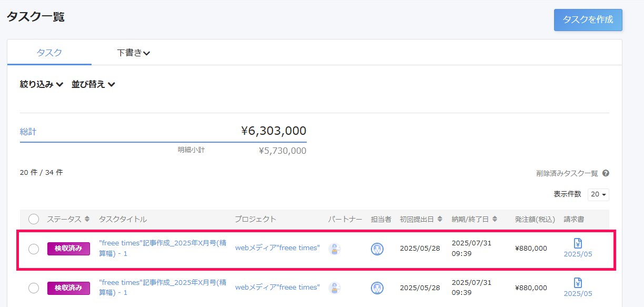Screen dimensions: 644x307
Task: Open the 削除済みタスク一覧 link
Action: coord(567,173)
